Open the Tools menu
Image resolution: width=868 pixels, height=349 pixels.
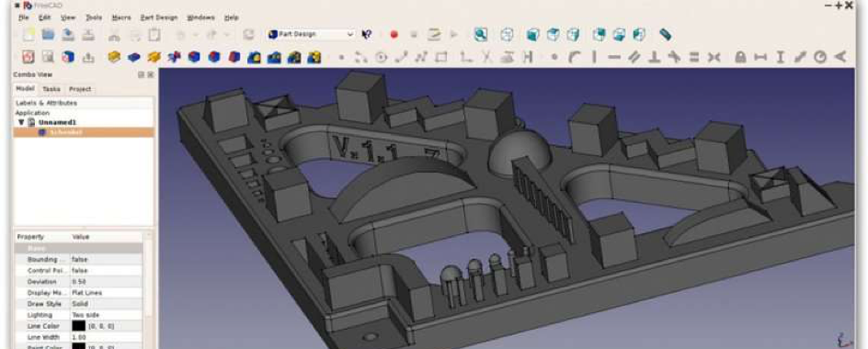coord(94,17)
